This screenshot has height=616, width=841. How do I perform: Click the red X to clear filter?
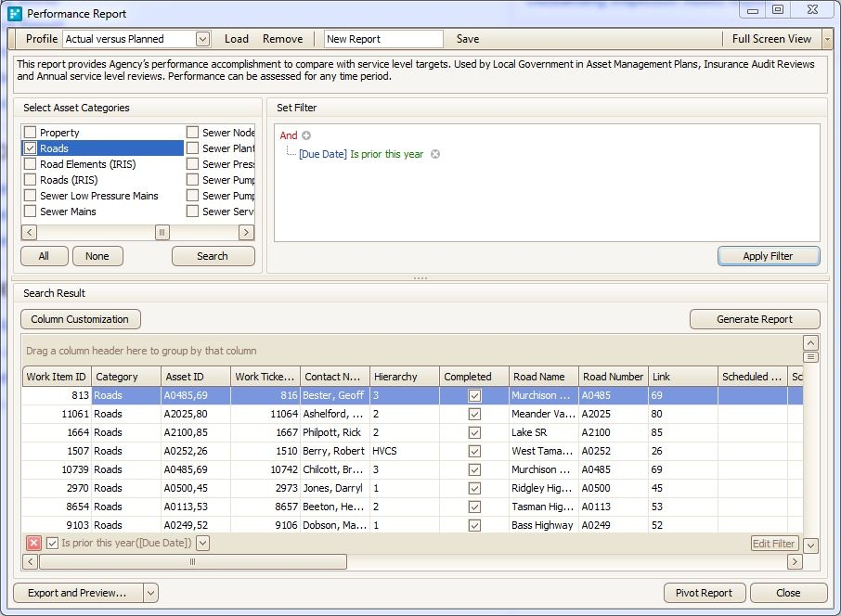pyautogui.click(x=33, y=544)
